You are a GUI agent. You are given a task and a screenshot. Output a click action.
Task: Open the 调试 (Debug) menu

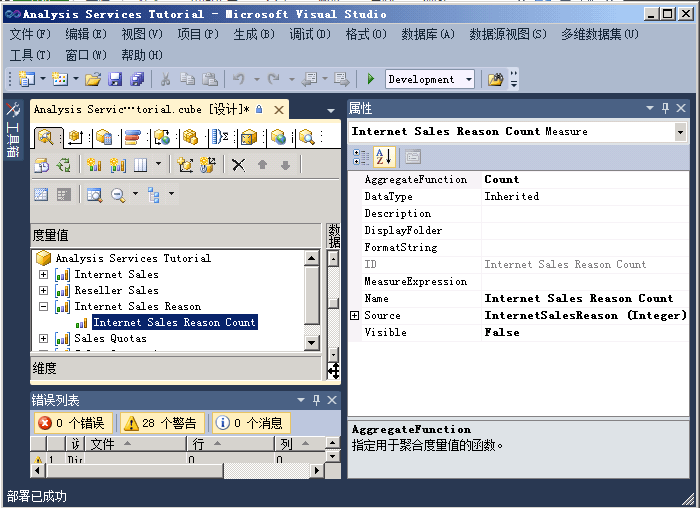point(309,34)
